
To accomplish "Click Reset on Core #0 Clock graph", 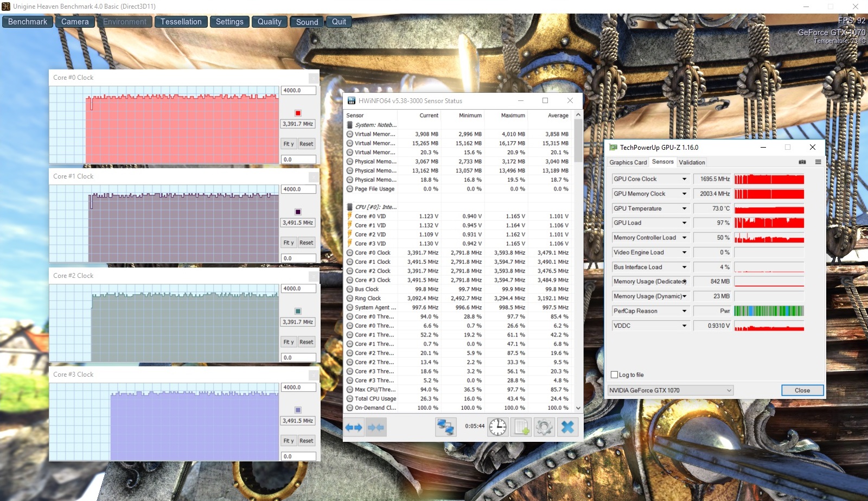I will (306, 144).
